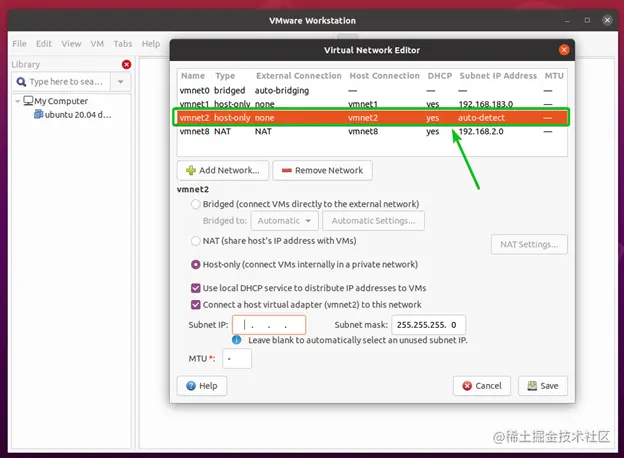This screenshot has height=458, width=624.
Task: Click the Save button
Action: pos(542,386)
